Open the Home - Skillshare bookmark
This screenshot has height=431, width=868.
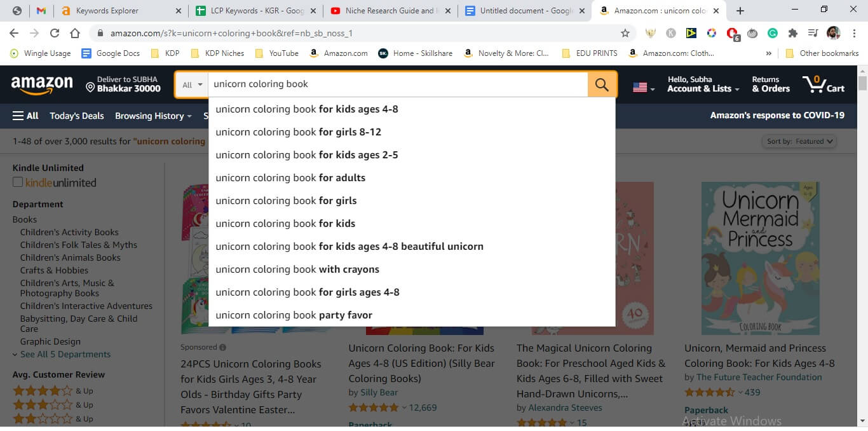tap(416, 53)
